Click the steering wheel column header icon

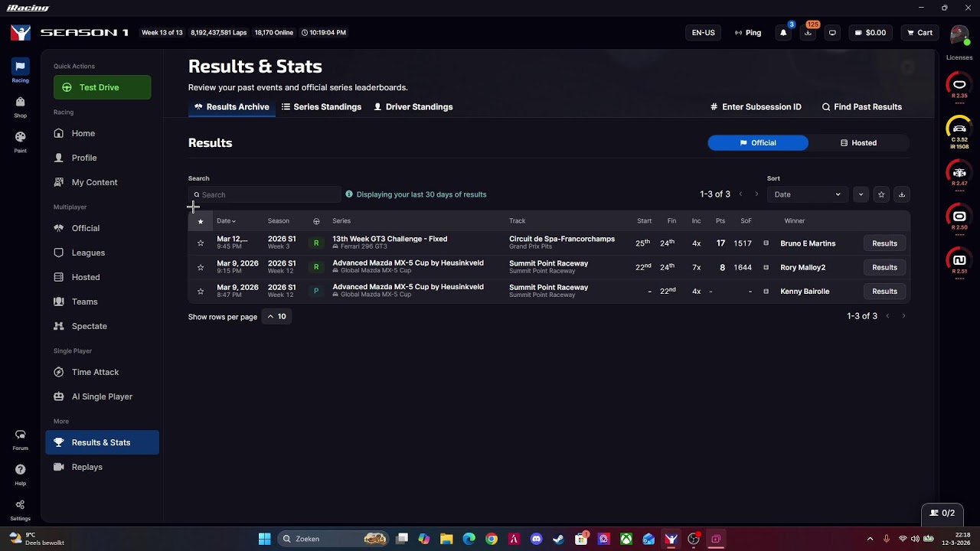(x=316, y=221)
